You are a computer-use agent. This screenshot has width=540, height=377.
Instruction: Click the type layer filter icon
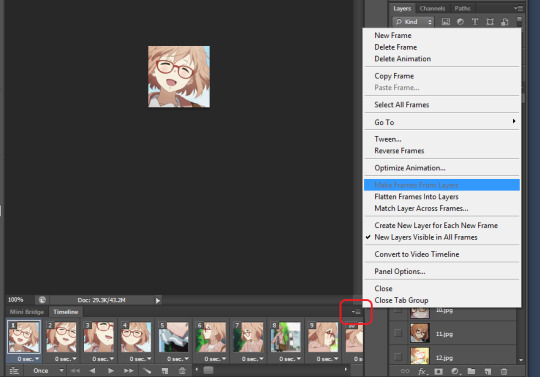pyautogui.click(x=475, y=22)
